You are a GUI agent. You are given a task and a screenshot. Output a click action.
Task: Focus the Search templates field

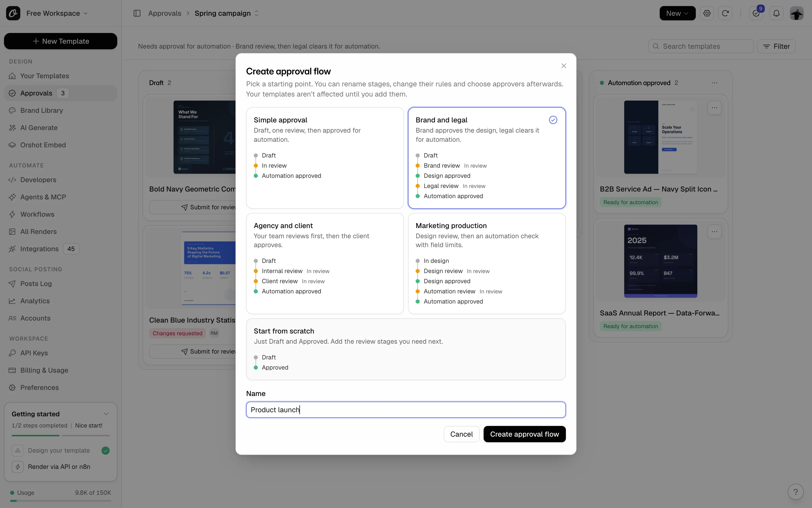701,46
